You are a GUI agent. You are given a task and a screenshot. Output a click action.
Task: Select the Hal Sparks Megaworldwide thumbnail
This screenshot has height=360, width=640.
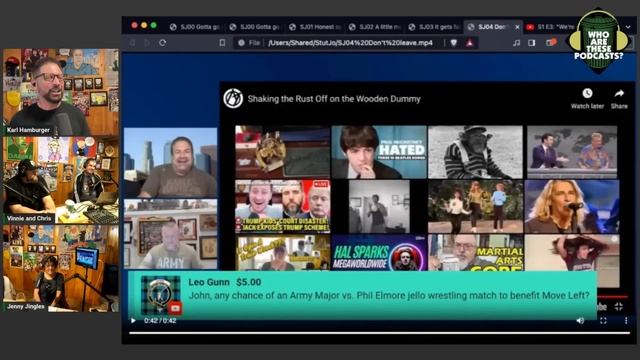[379, 252]
